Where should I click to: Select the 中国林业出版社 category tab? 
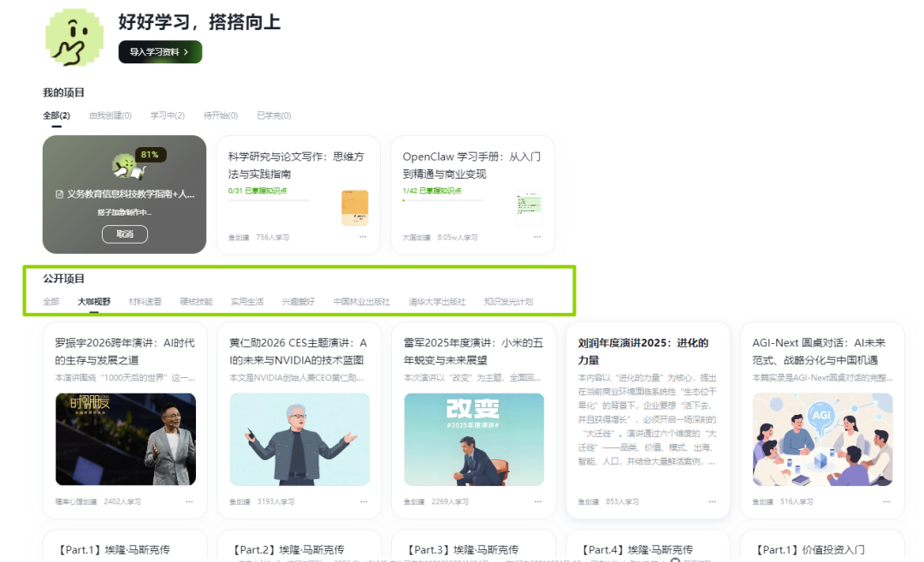362,302
